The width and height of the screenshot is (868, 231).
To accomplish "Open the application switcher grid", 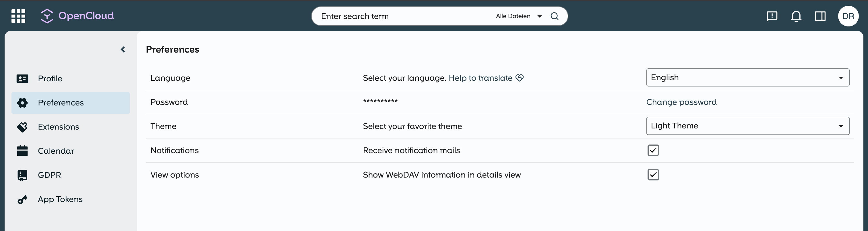I will click(18, 16).
